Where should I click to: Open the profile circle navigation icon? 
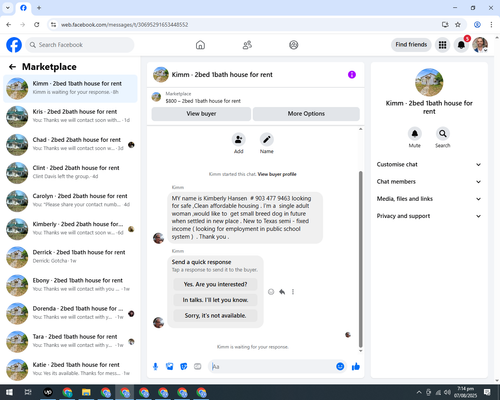click(x=294, y=45)
